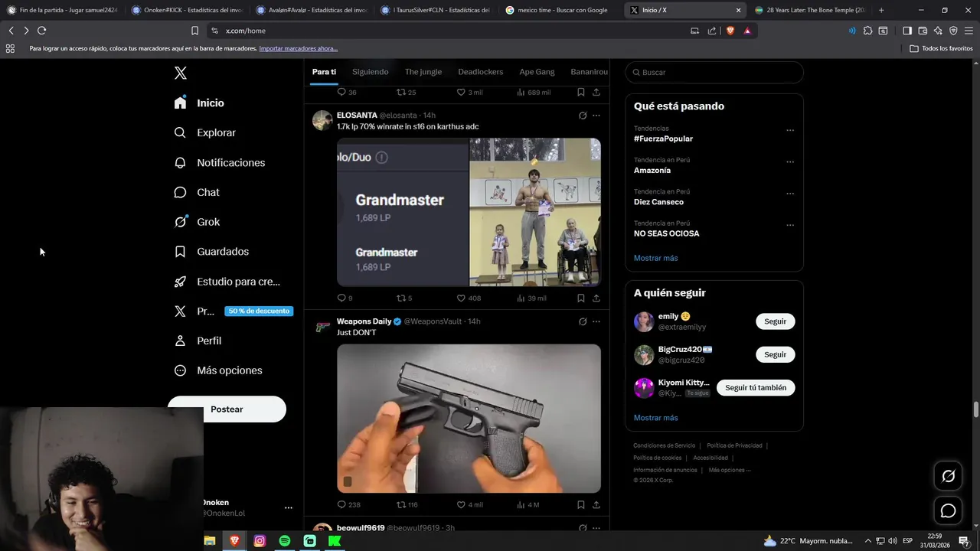This screenshot has width=980, height=551.
Task: Repost the ELOSANTA post
Action: (403, 298)
